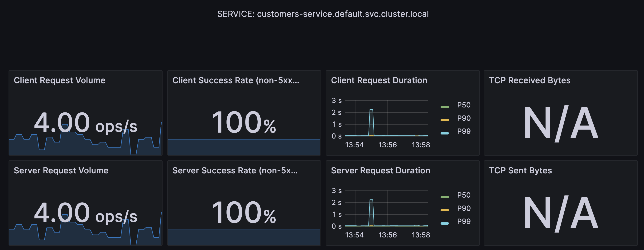Viewport: 644px width, 250px height.
Task: Click the latency spike in Server Request Duration chart
Action: (371, 212)
